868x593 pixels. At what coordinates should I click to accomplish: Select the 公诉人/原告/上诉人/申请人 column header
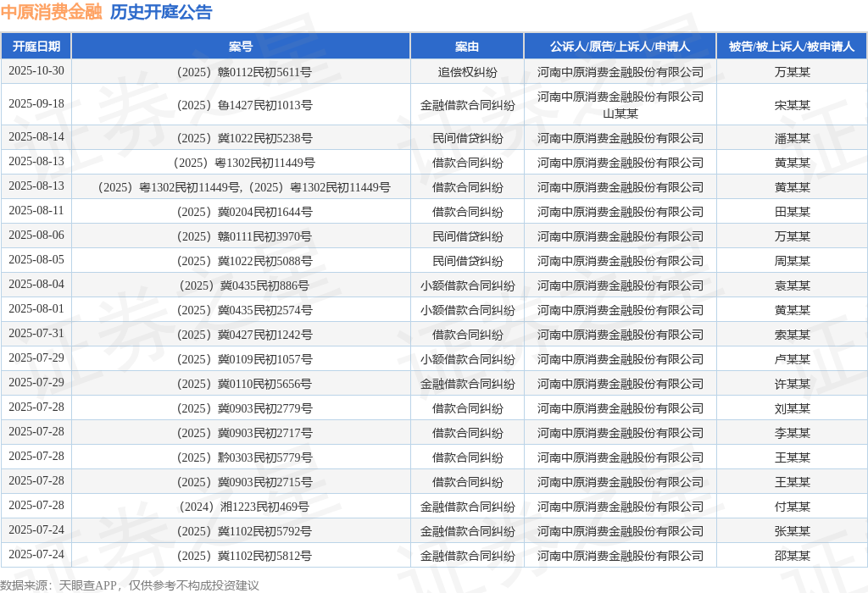(x=620, y=47)
